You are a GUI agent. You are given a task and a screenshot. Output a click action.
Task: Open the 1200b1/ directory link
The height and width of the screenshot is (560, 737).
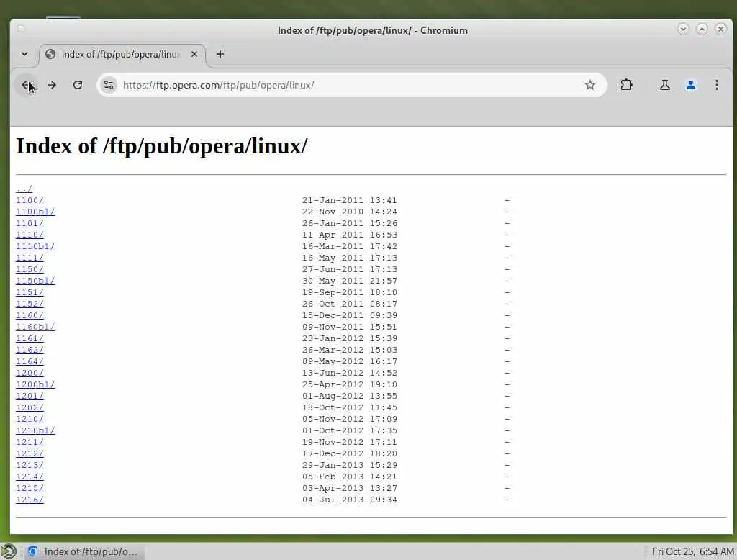point(35,384)
